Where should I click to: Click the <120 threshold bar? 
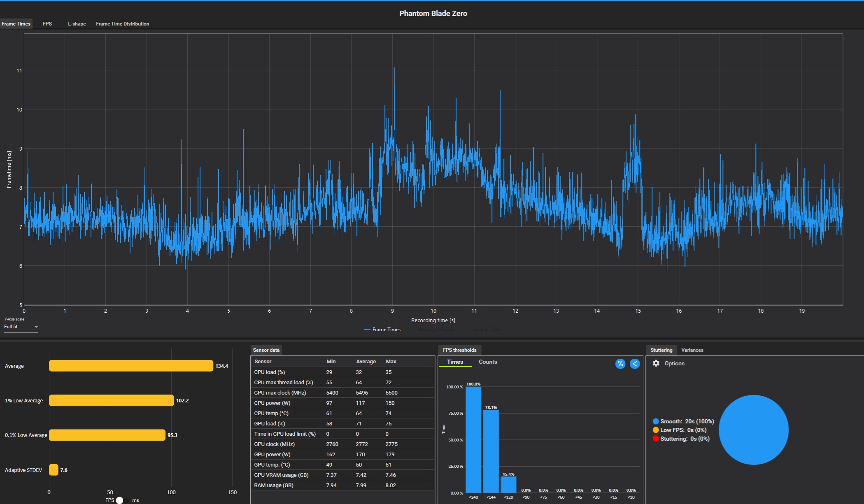[x=508, y=485]
